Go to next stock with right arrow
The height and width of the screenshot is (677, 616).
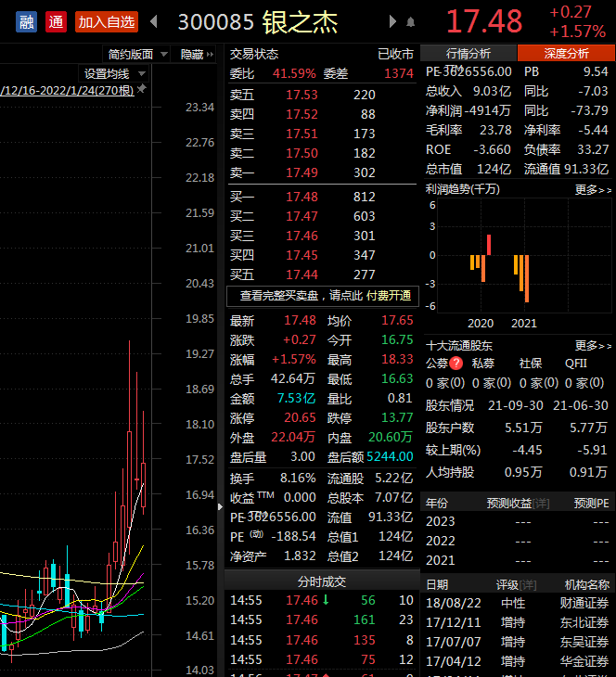point(392,21)
